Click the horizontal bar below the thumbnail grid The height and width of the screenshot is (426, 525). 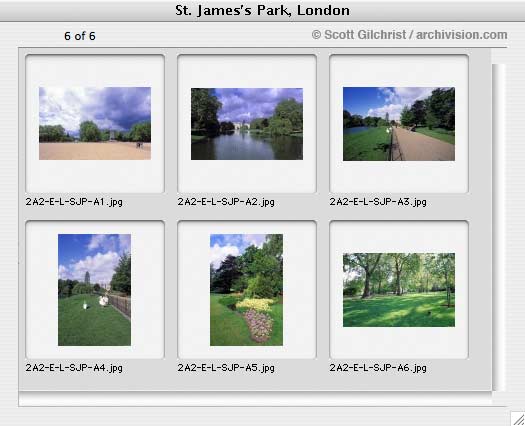coord(255,399)
